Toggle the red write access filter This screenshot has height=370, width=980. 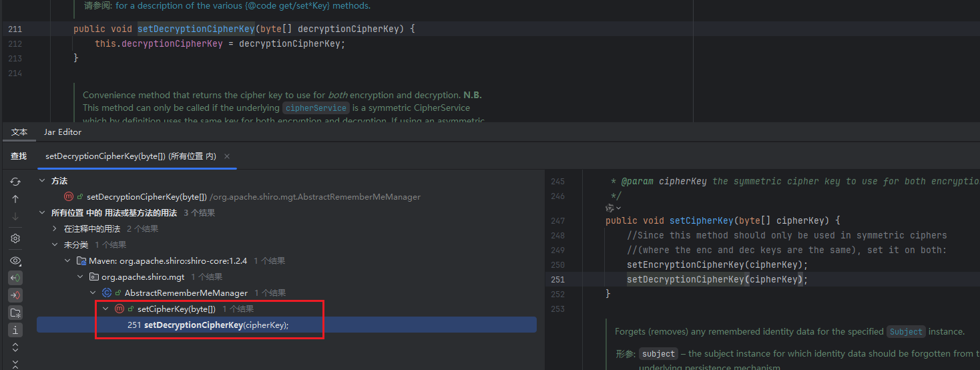(15, 295)
